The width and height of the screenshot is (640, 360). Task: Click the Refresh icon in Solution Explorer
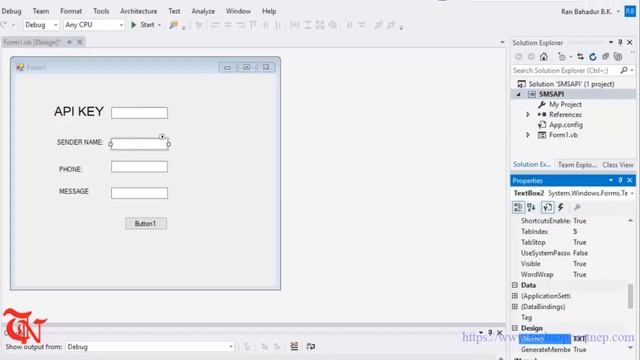tap(593, 57)
